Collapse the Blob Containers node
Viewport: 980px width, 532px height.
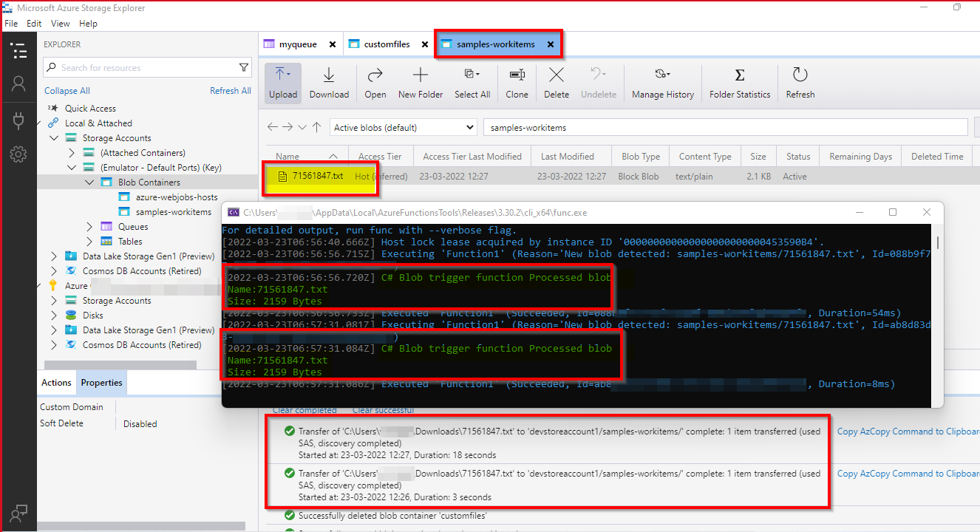[x=89, y=183]
